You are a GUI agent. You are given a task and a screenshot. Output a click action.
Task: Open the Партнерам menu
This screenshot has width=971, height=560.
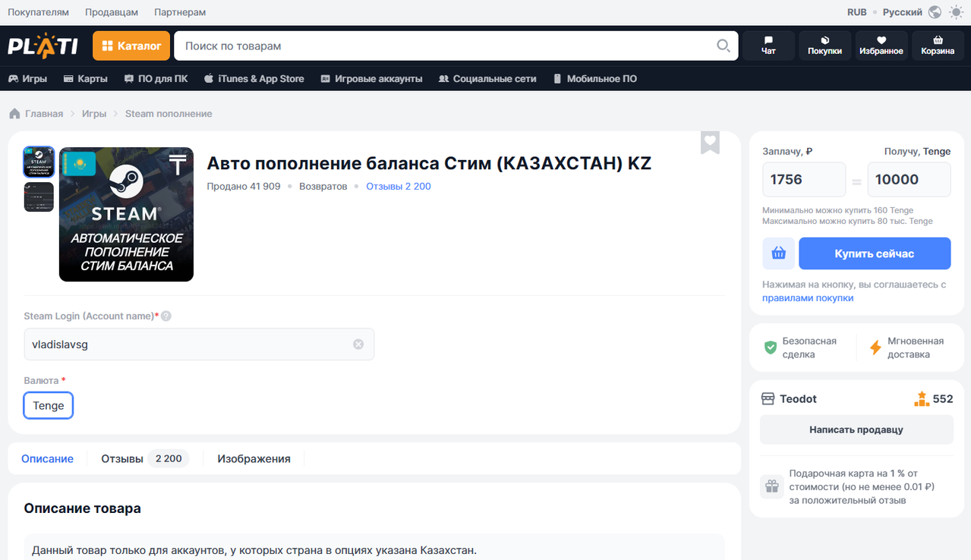180,12
